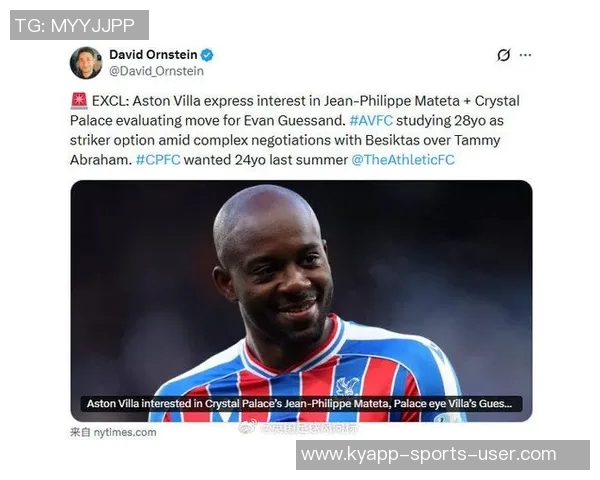Open the nytimes.com source link
This screenshot has width=600, height=480.
pyautogui.click(x=113, y=433)
